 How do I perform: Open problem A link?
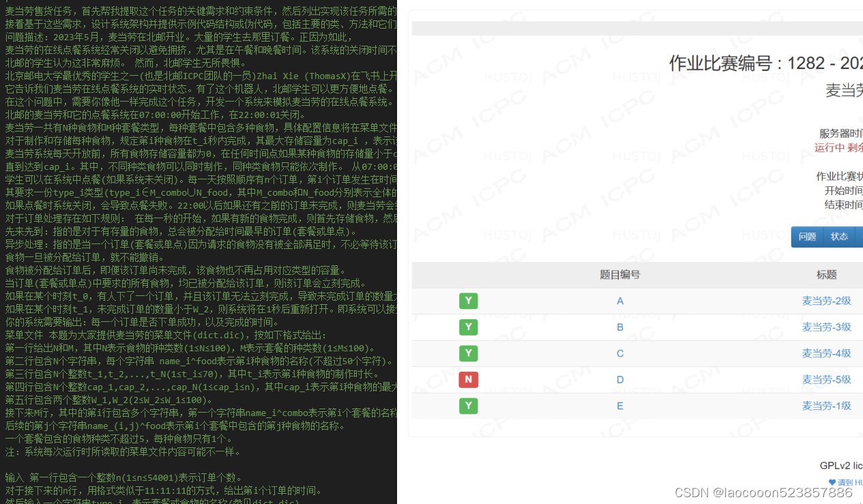tap(619, 301)
